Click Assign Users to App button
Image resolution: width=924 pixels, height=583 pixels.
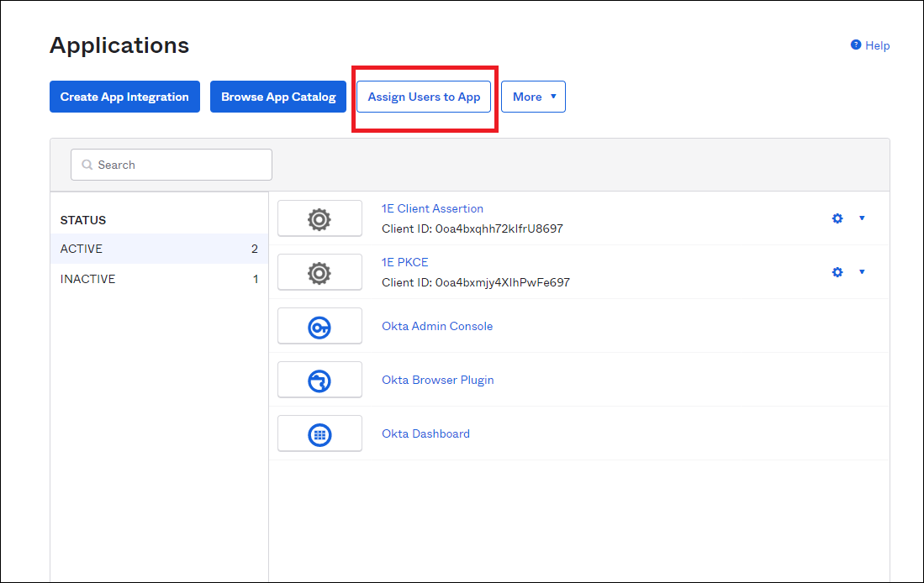click(424, 97)
